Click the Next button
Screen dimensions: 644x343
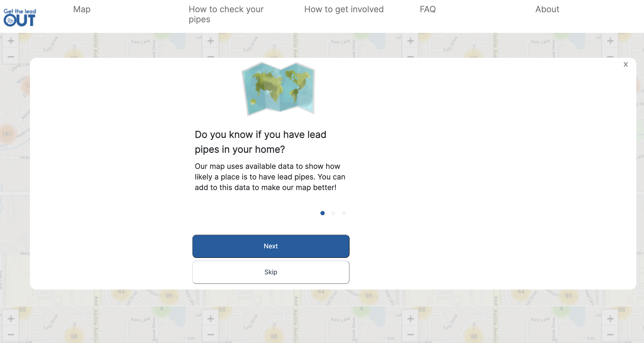click(271, 246)
